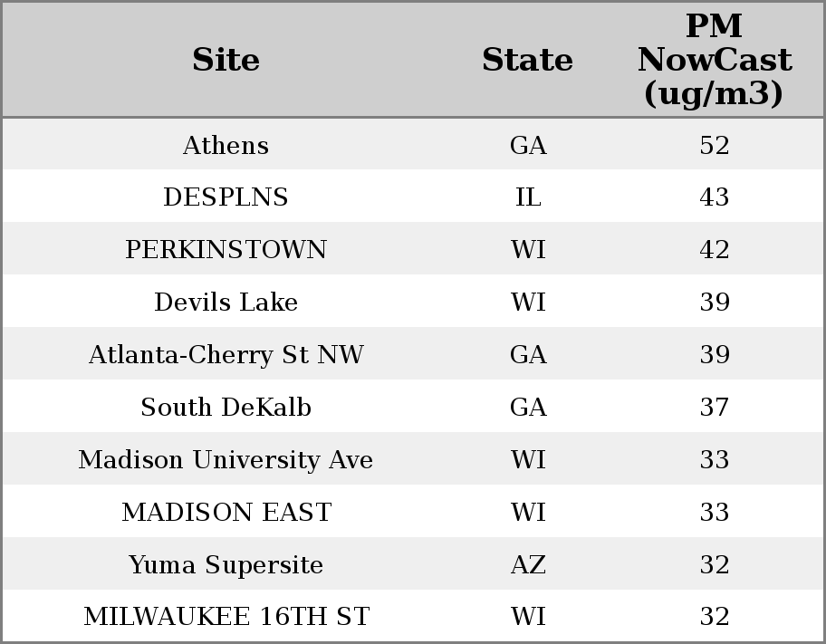Screen dimensions: 826x644
Task: Select the 42 NowCast value
Action: pos(714,250)
